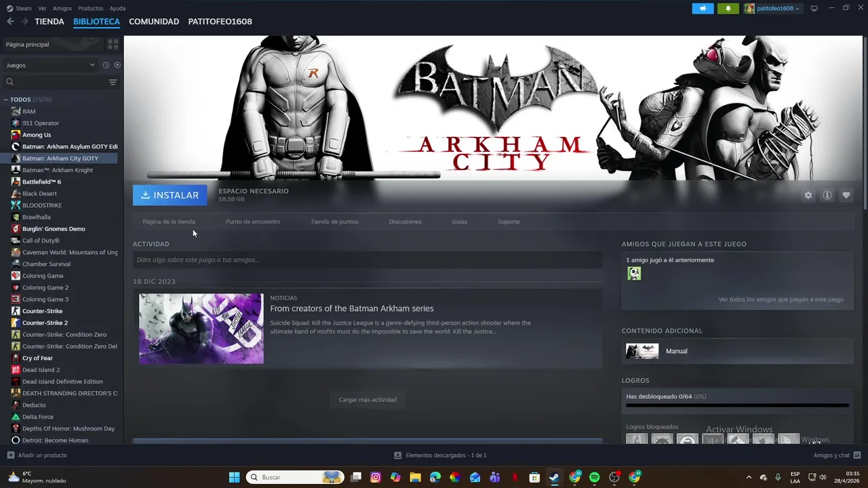The image size is (868, 488).
Task: Expand the Juegos filter dropdown
Action: (x=50, y=65)
